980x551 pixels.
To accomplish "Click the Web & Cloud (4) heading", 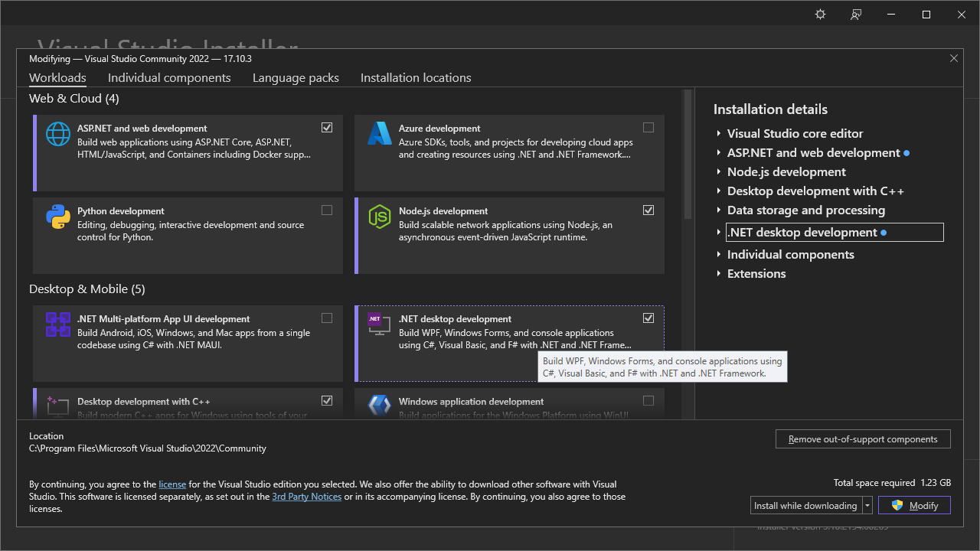I will [74, 98].
